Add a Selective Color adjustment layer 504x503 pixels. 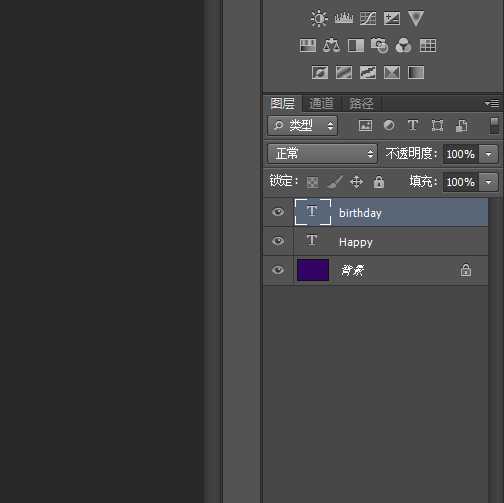392,72
